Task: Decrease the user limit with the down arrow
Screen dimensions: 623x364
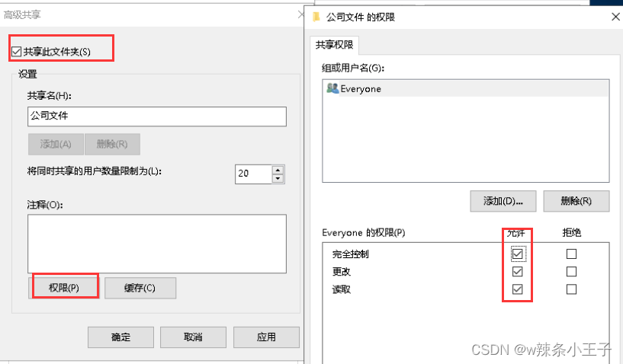Action: pos(278,179)
